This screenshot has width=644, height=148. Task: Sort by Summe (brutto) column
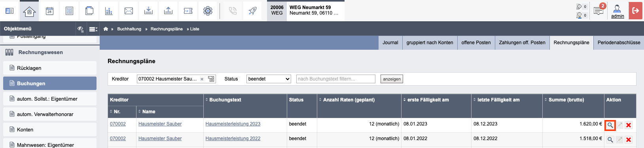pos(564,100)
